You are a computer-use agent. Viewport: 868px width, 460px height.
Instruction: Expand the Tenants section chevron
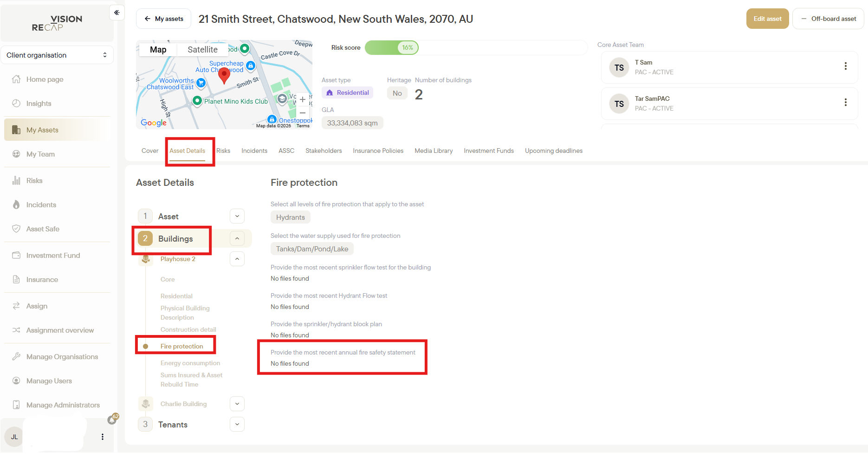pyautogui.click(x=237, y=424)
